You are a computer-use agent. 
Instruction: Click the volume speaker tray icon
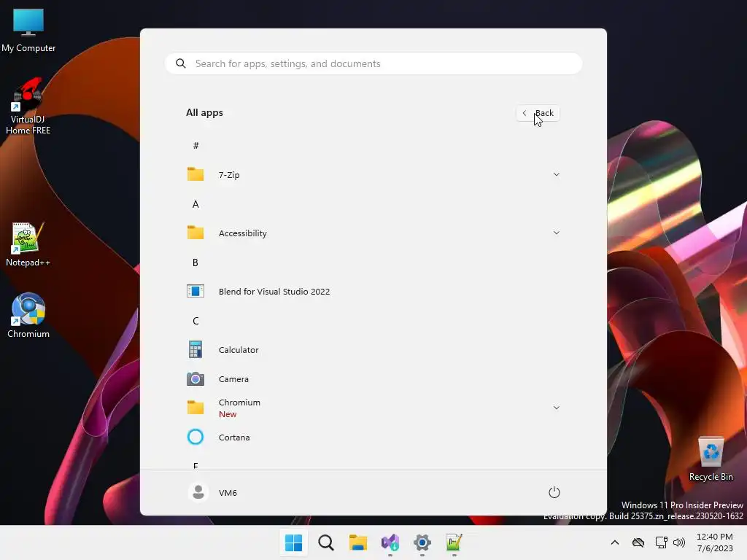[x=679, y=542]
